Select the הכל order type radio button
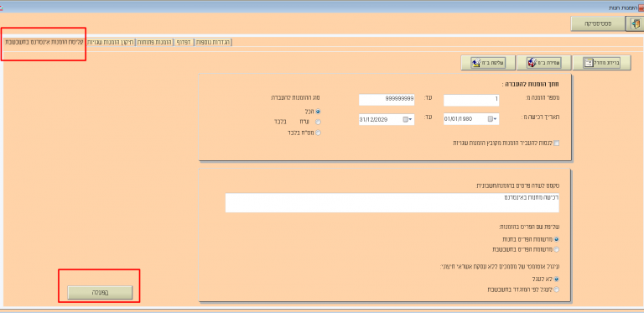644x313 pixels. pyautogui.click(x=319, y=112)
